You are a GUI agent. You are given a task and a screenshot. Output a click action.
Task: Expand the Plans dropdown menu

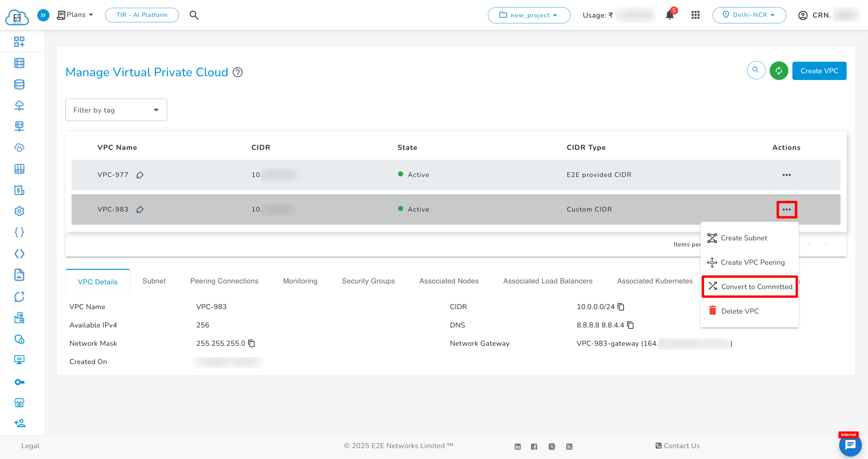pos(75,15)
